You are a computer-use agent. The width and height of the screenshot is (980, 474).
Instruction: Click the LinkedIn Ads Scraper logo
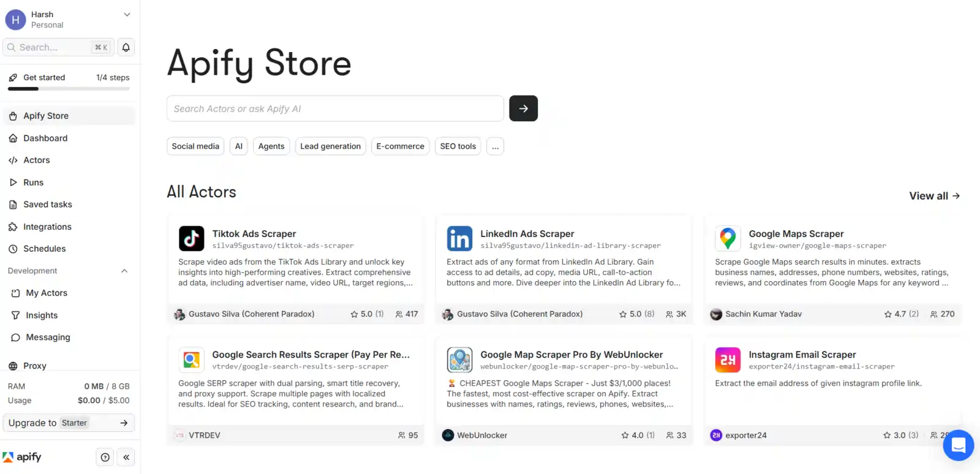[459, 238]
